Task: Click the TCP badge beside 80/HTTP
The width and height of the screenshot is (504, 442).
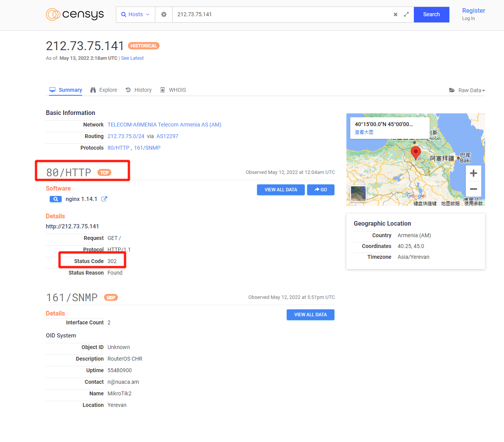Action: [x=104, y=173]
